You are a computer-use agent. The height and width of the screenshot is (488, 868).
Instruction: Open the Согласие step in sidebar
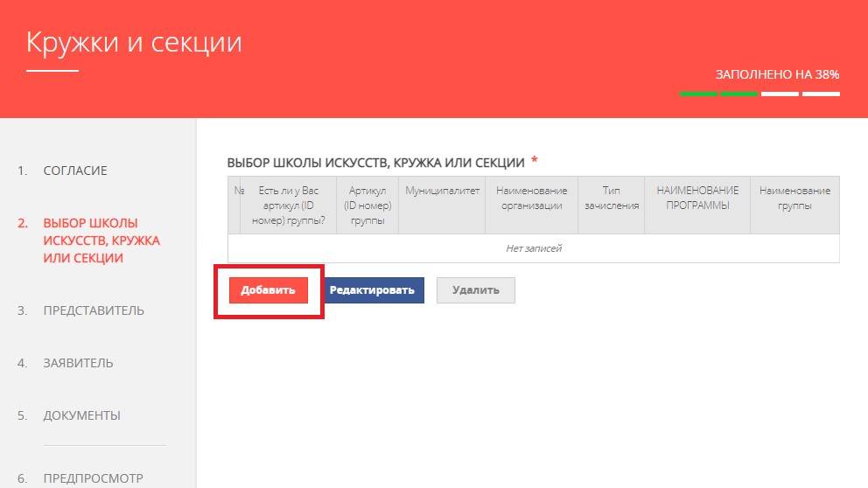75,171
